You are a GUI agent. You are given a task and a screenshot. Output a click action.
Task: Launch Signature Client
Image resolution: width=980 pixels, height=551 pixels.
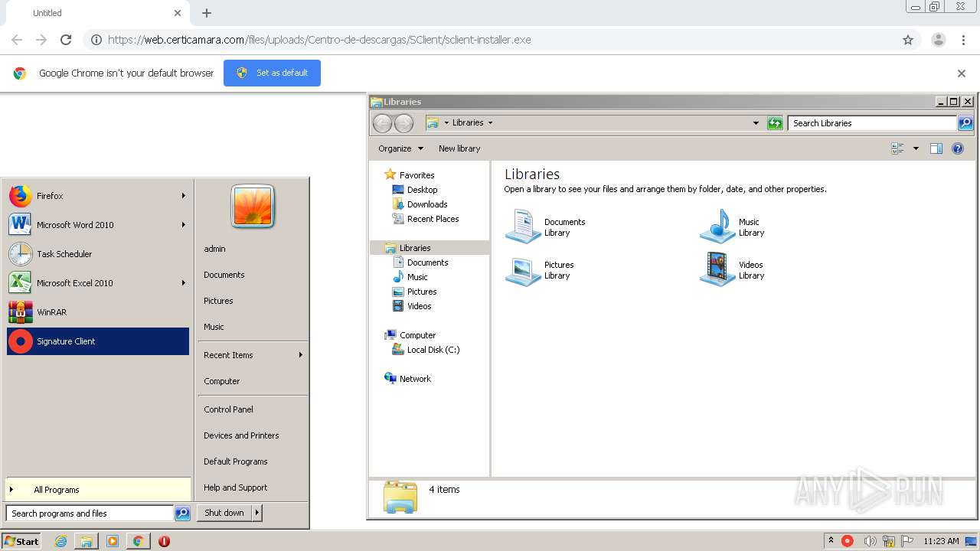98,341
